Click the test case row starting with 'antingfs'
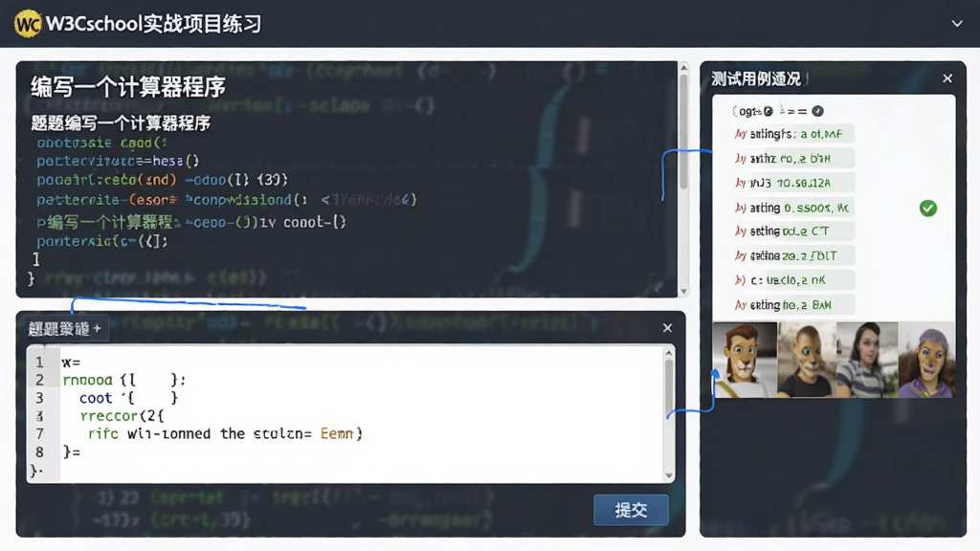This screenshot has height=551, width=980. [792, 134]
